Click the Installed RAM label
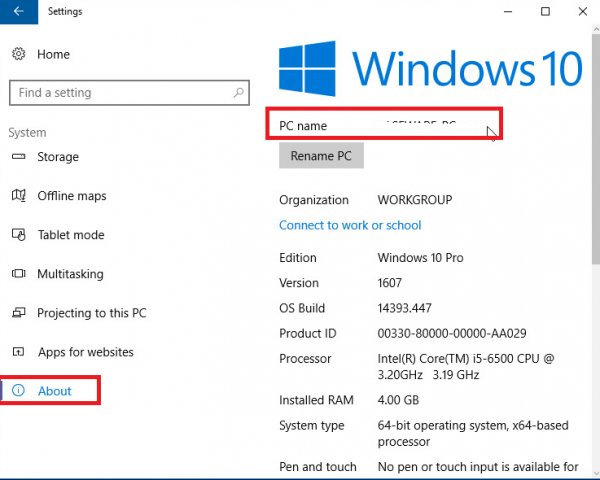The width and height of the screenshot is (600, 480). coord(316,400)
